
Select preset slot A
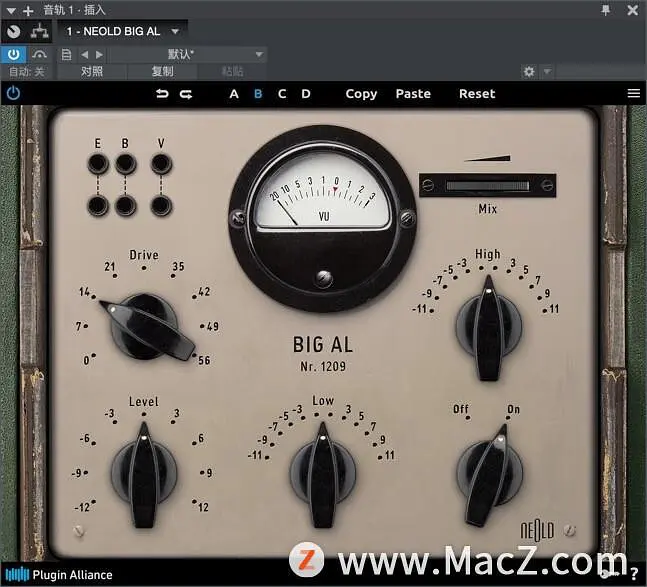coord(234,94)
